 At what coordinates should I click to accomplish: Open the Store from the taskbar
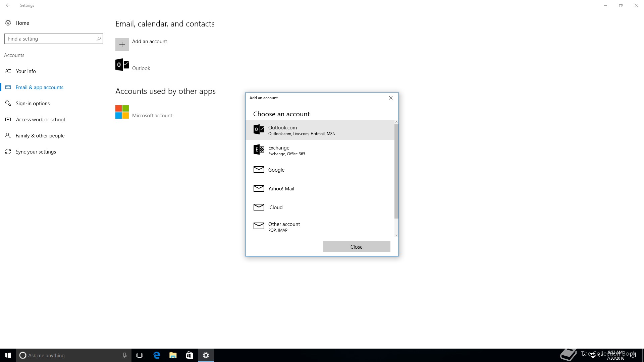pyautogui.click(x=189, y=355)
